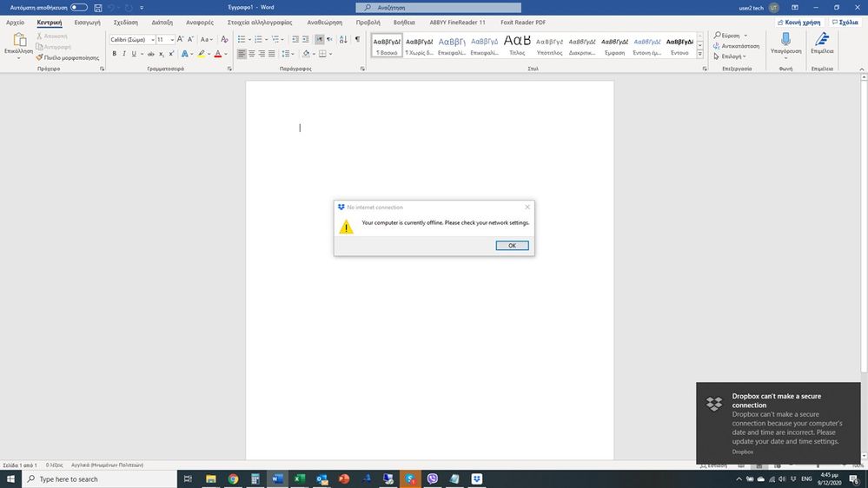868x488 pixels.
Task: Align text right
Action: pos(262,54)
